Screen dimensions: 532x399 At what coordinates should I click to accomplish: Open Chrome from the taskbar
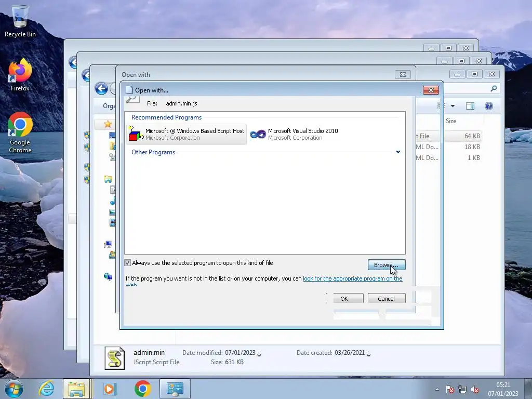point(142,389)
